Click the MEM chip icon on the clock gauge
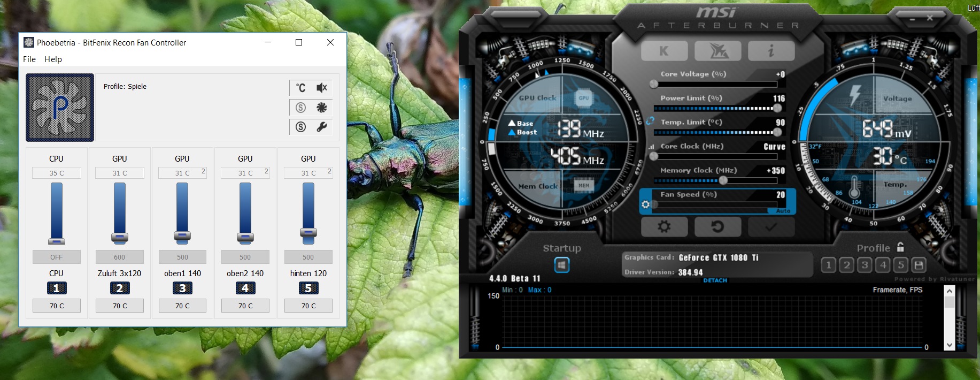The image size is (980, 380). point(583,186)
